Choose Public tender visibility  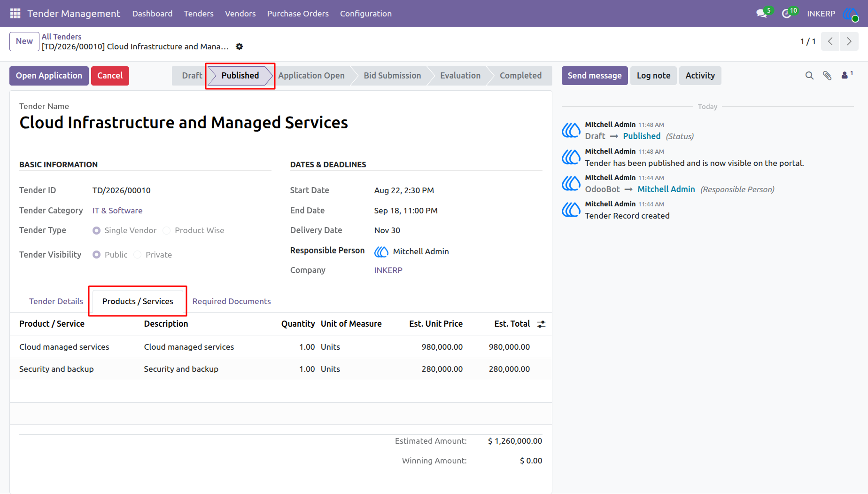click(x=96, y=255)
